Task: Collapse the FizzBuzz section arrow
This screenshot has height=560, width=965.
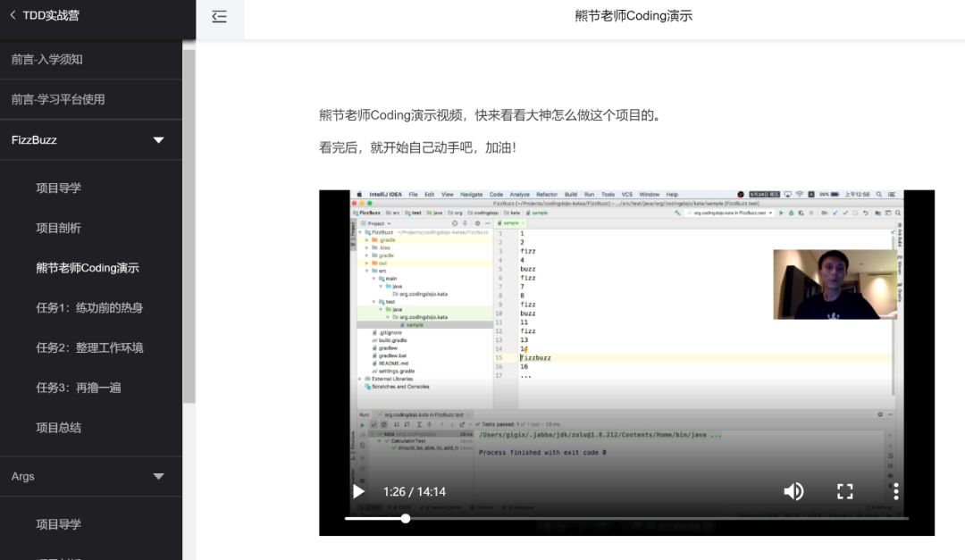Action: click(x=159, y=140)
